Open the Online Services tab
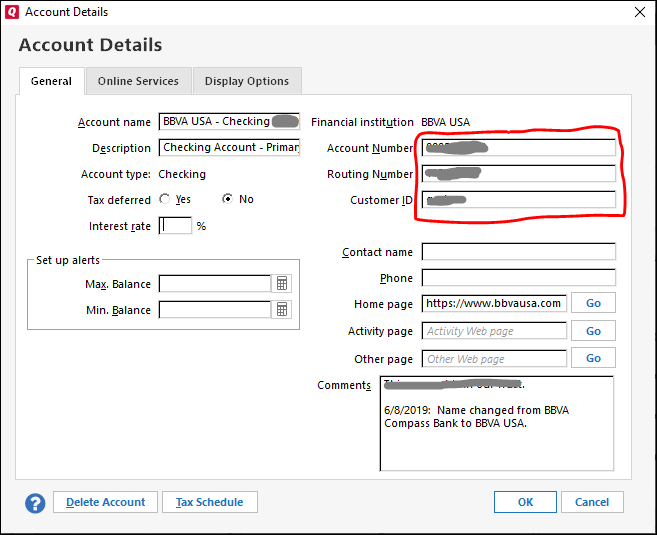This screenshot has height=535, width=657. 138,81
